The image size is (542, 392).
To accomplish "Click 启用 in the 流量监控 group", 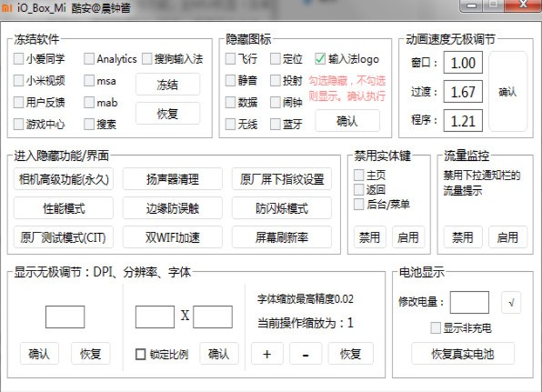I will point(507,237).
